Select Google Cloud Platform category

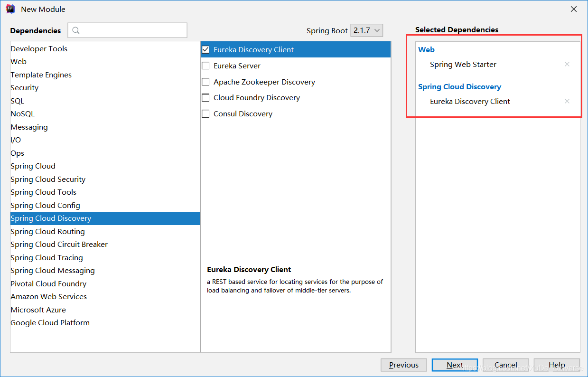coord(105,322)
